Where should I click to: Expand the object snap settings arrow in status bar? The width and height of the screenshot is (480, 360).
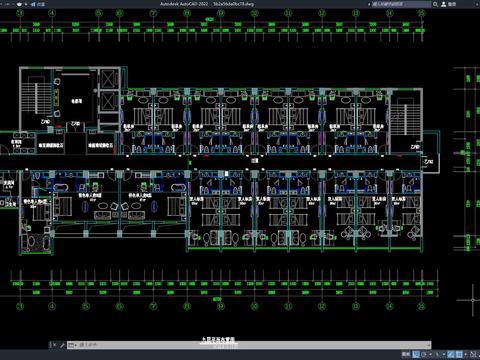click(466, 354)
